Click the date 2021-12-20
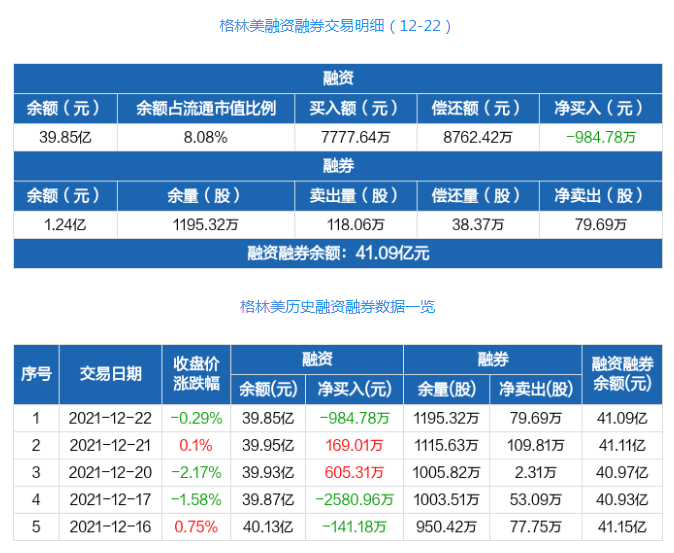674x553 pixels. click(x=110, y=473)
